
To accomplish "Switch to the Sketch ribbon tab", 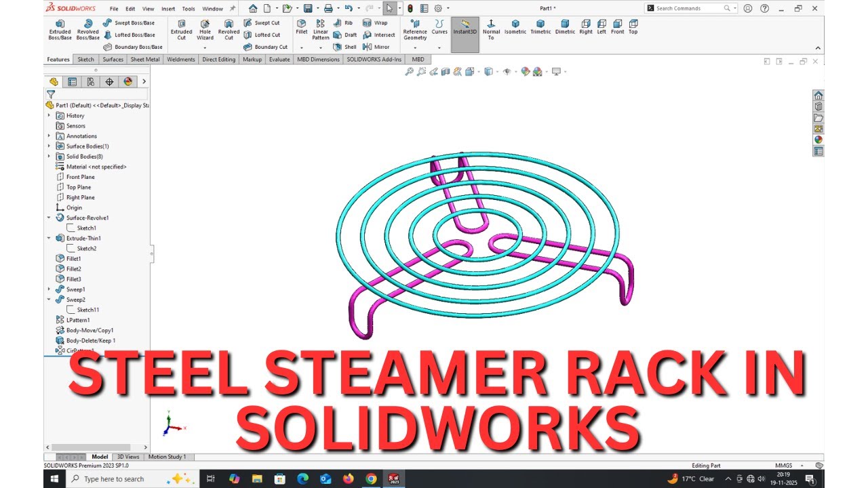I will coord(86,60).
